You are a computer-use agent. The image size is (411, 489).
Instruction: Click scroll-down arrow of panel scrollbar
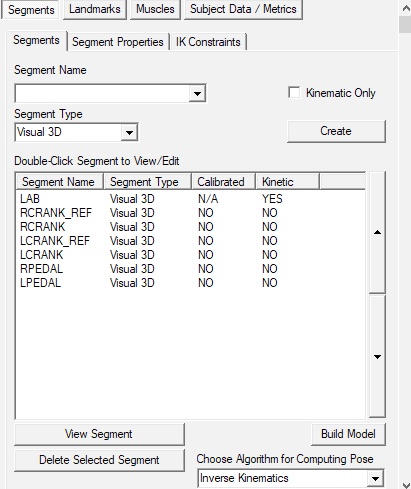[x=406, y=484]
